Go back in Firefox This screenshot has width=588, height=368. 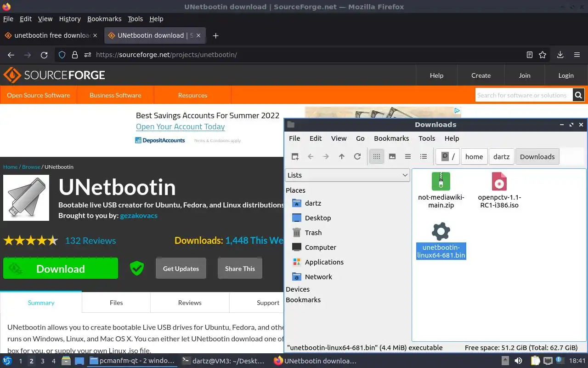(x=11, y=55)
